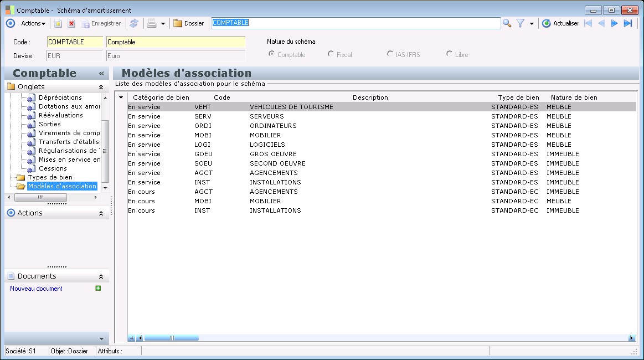The height and width of the screenshot is (360, 644).
Task: Click the new record icon in toolbar
Action: 58,23
